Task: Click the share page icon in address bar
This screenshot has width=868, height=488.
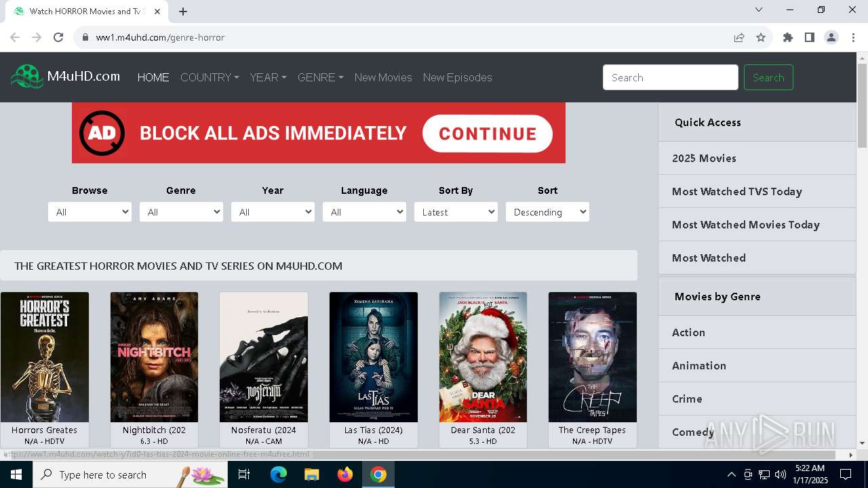Action: pos(739,37)
